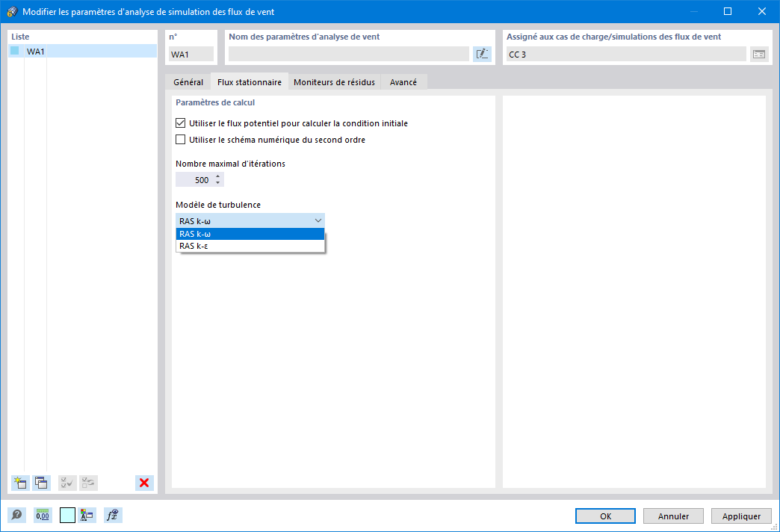
Task: Increase the maximum iterations value
Action: pos(218,176)
